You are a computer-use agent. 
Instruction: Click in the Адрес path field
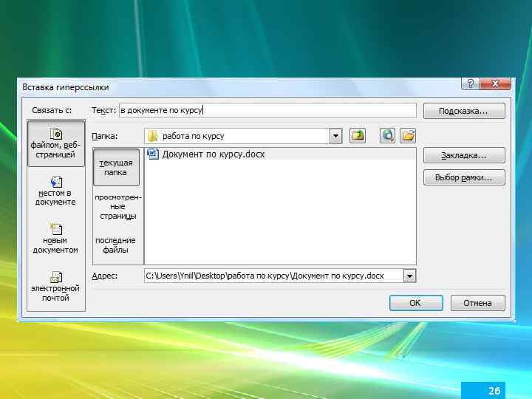click(274, 276)
